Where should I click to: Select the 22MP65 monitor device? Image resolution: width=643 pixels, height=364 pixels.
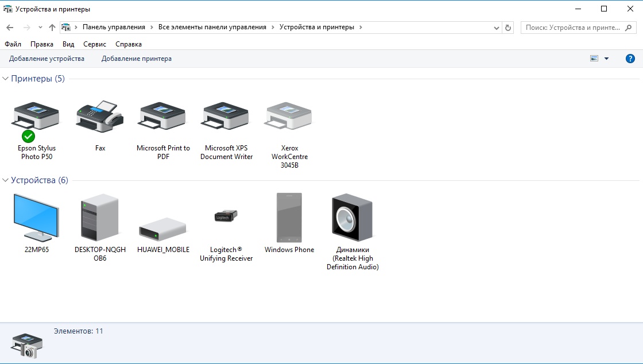37,218
